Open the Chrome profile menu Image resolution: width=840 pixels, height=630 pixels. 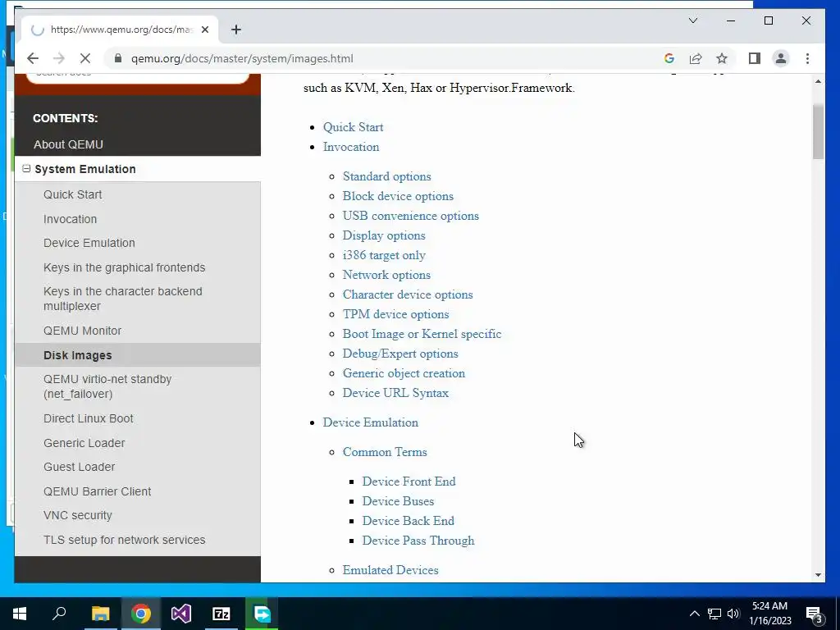tap(781, 58)
